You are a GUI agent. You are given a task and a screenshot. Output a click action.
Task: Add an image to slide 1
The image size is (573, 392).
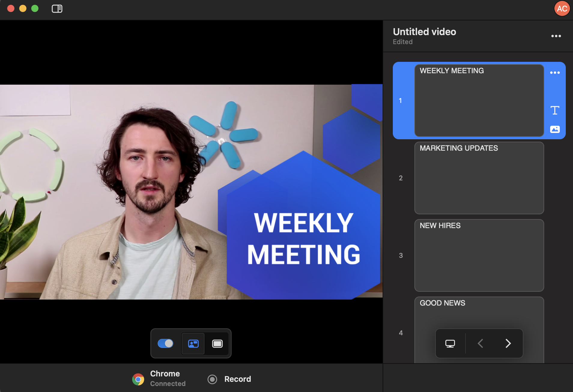click(555, 129)
